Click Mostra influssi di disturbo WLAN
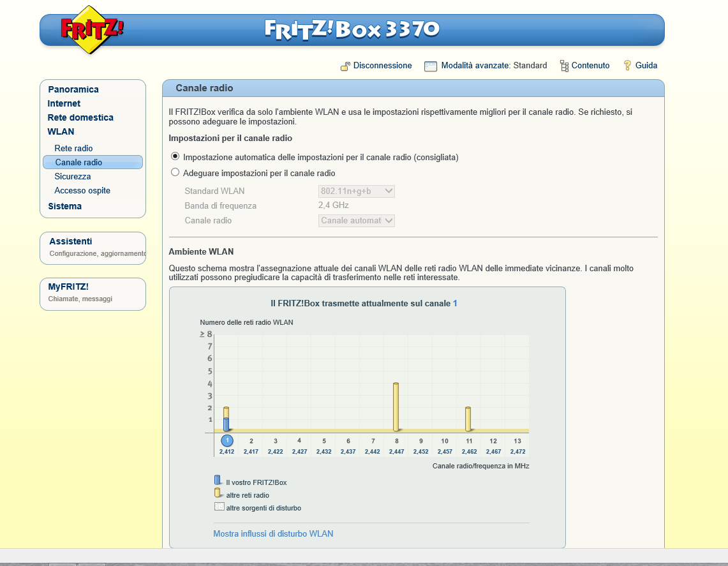This screenshot has height=566, width=728. [x=273, y=533]
